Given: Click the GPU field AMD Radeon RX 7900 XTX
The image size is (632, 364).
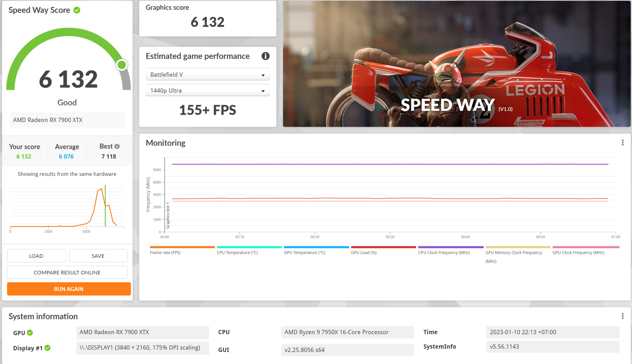Looking at the screenshot, I should tap(143, 332).
